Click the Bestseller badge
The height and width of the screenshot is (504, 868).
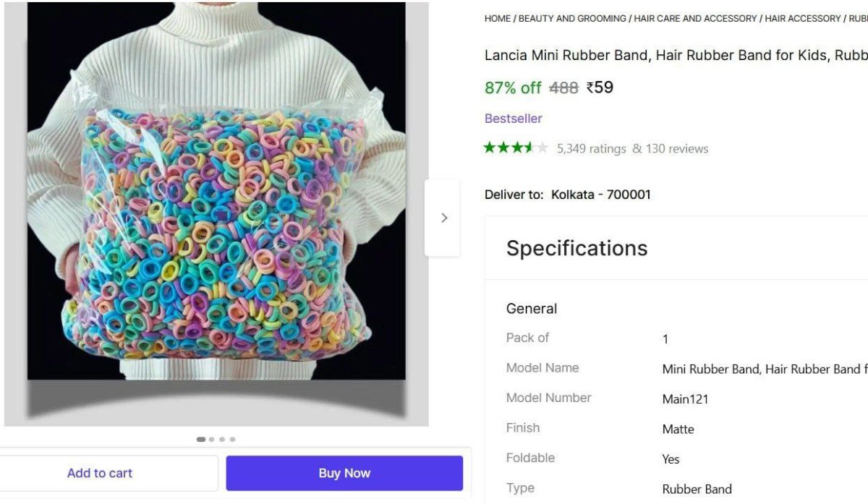[513, 119]
